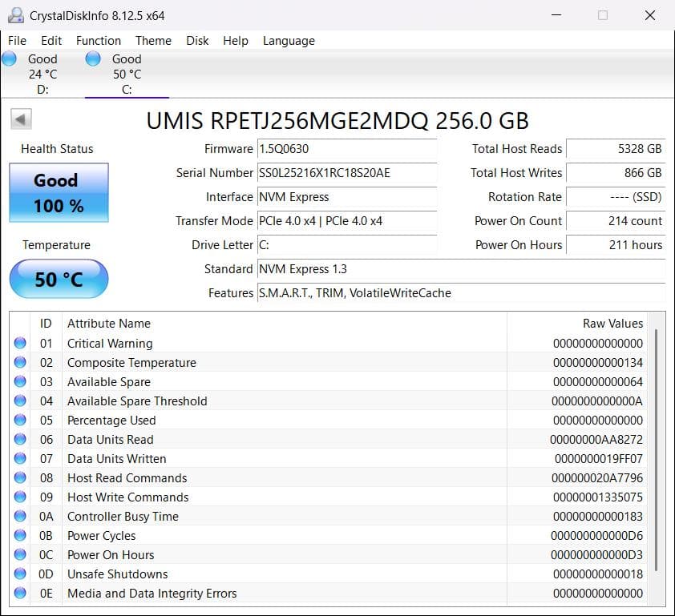675x616 pixels.
Task: Click the blue dot beside Composite Temperature
Action: point(20,363)
